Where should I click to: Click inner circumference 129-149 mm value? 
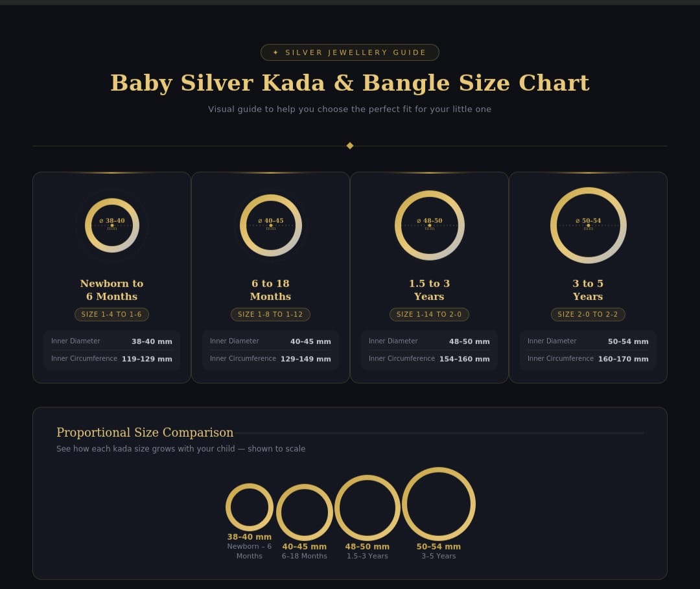(306, 359)
